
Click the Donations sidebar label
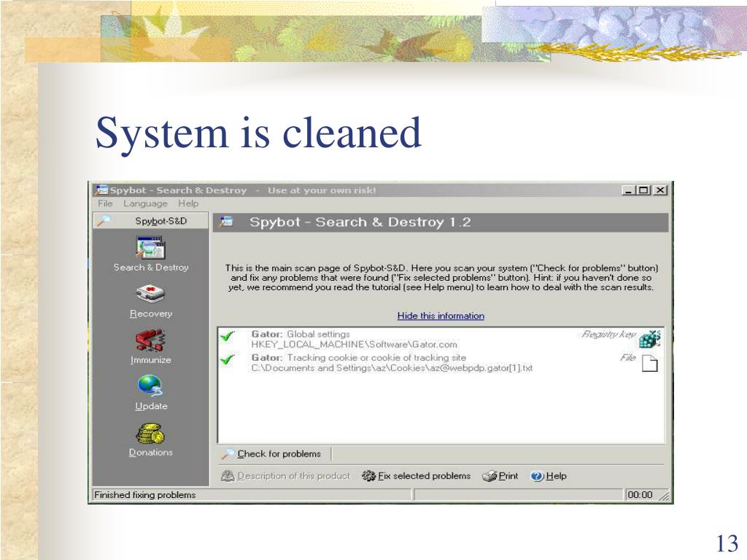pyautogui.click(x=151, y=452)
